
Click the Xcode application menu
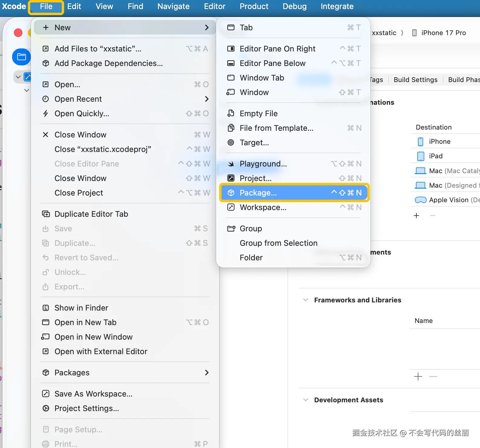coord(14,6)
